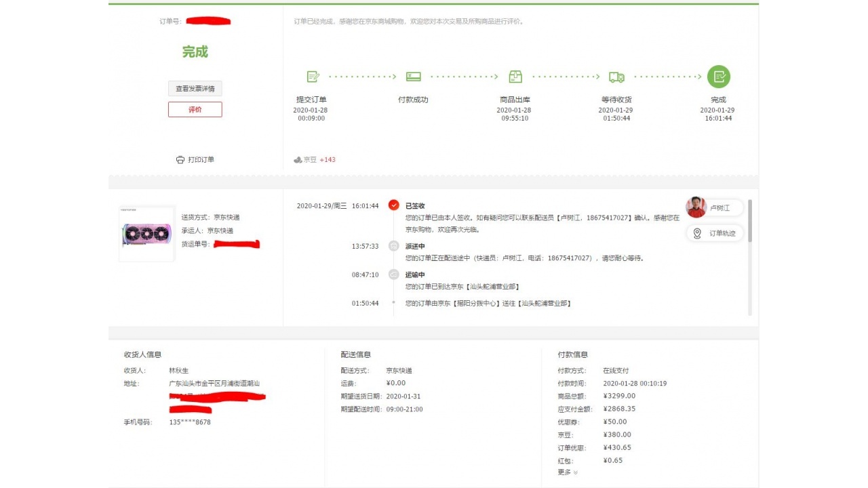Click the 在线支付 payment method text
The height and width of the screenshot is (488, 868).
616,371
